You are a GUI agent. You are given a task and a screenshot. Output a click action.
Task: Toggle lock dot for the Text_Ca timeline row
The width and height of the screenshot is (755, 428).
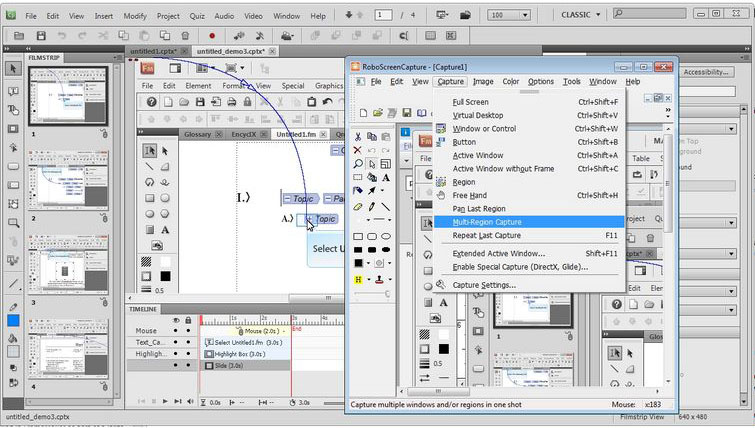(x=188, y=342)
